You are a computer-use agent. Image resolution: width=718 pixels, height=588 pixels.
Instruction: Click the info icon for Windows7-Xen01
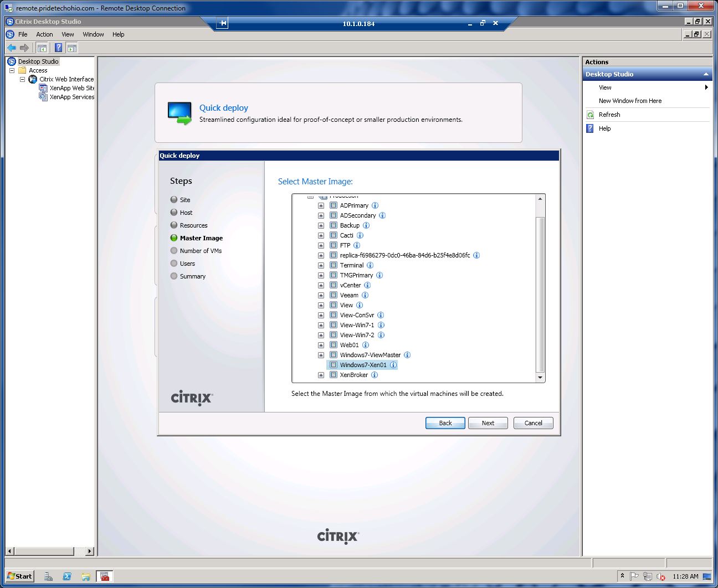(393, 365)
